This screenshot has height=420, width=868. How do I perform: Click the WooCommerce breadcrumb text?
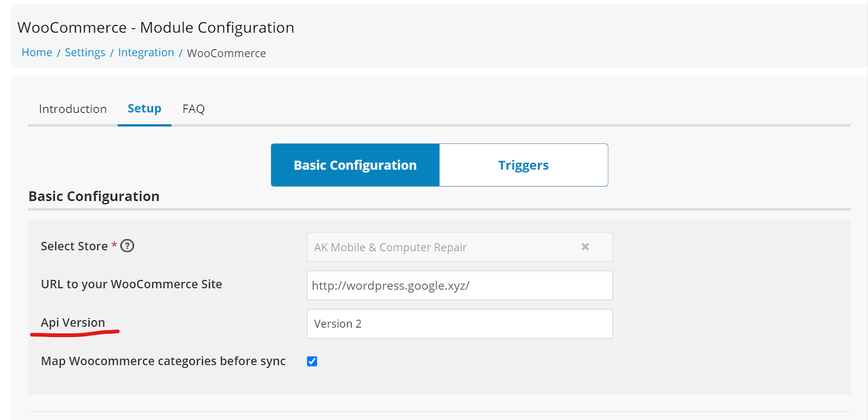coord(226,53)
